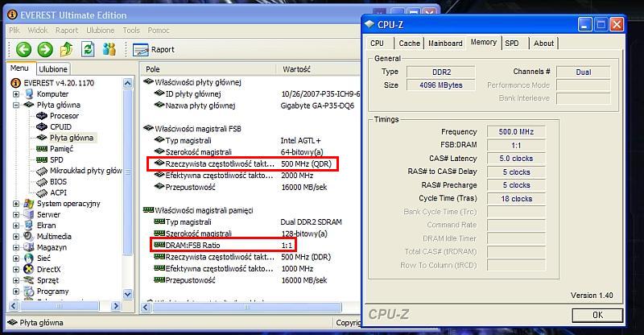Select the Ekran monitor icon

[29, 225]
